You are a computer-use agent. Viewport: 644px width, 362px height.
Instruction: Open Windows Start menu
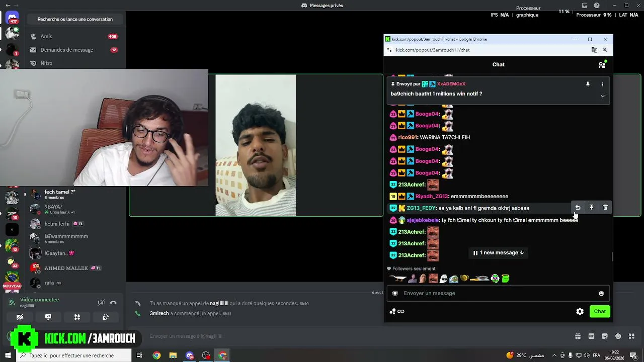[8, 355]
